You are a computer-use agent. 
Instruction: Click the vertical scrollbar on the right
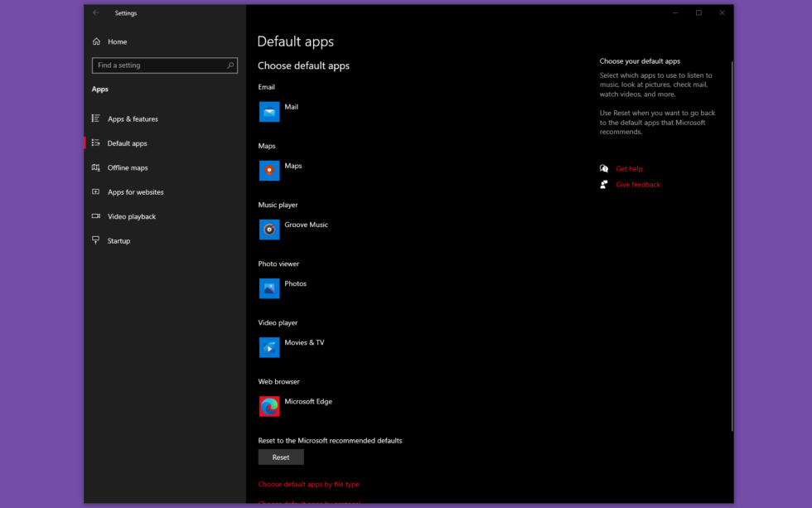732,246
